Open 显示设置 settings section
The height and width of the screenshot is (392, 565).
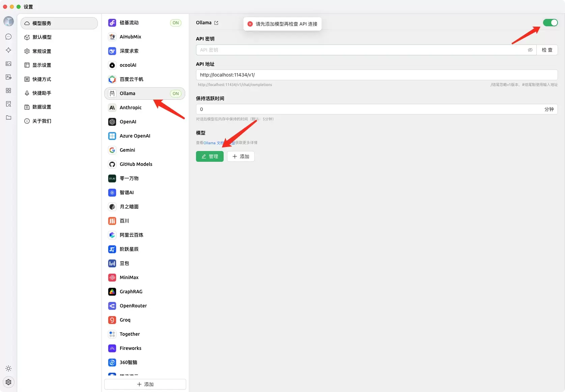[x=59, y=65]
